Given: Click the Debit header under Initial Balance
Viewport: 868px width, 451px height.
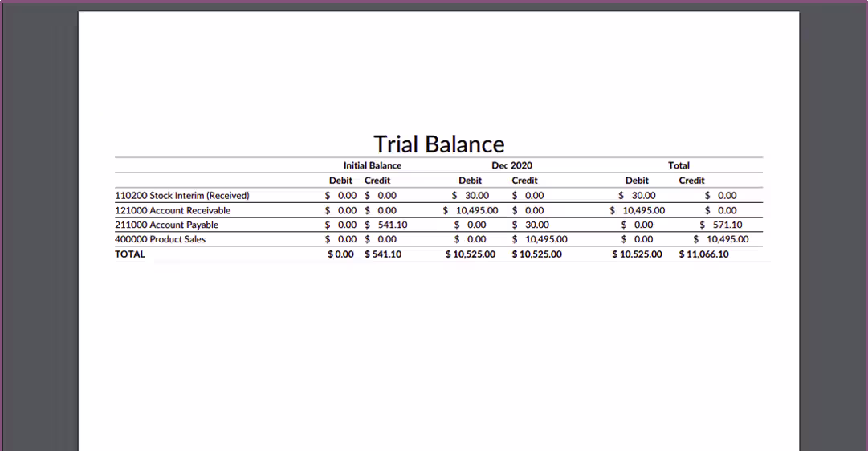Looking at the screenshot, I should click(340, 181).
